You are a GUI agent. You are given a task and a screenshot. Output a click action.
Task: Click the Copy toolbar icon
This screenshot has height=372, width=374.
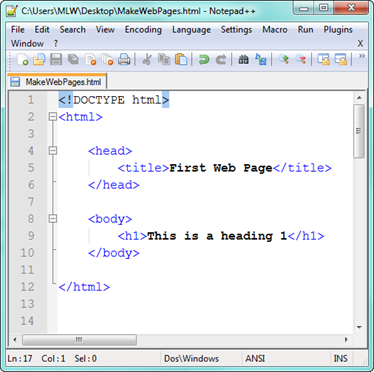point(164,60)
